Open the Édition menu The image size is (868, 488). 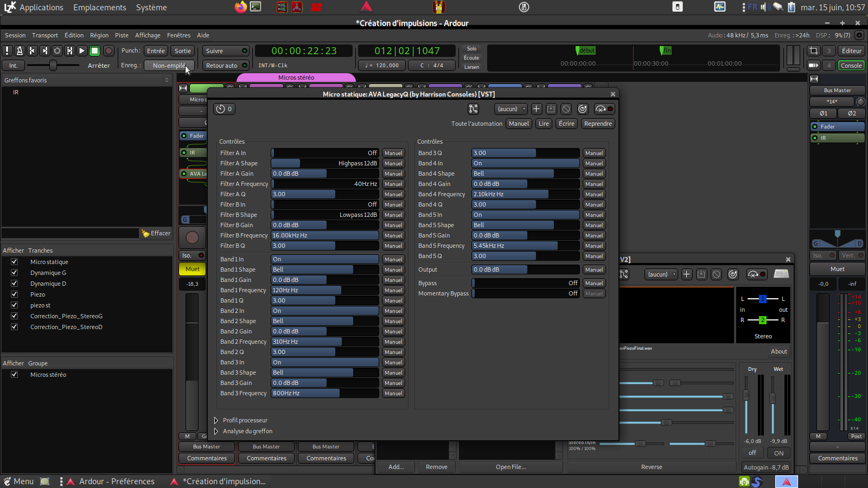(74, 35)
